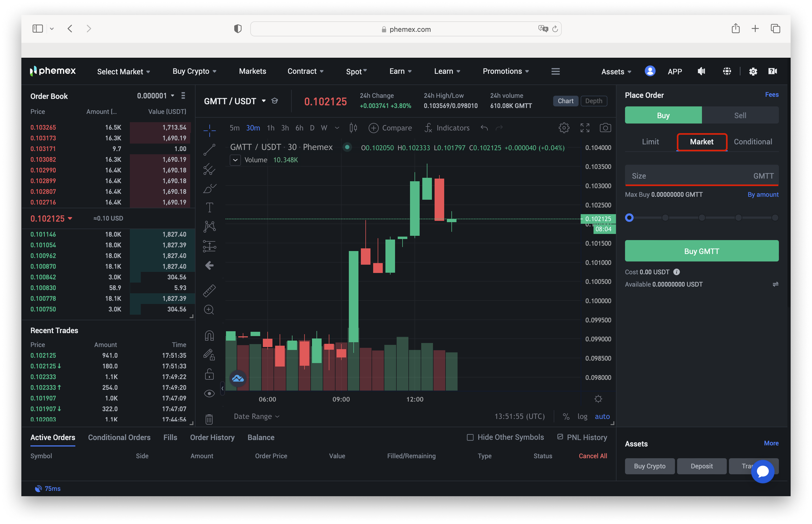Open the Contract dropdown menu

click(x=305, y=71)
